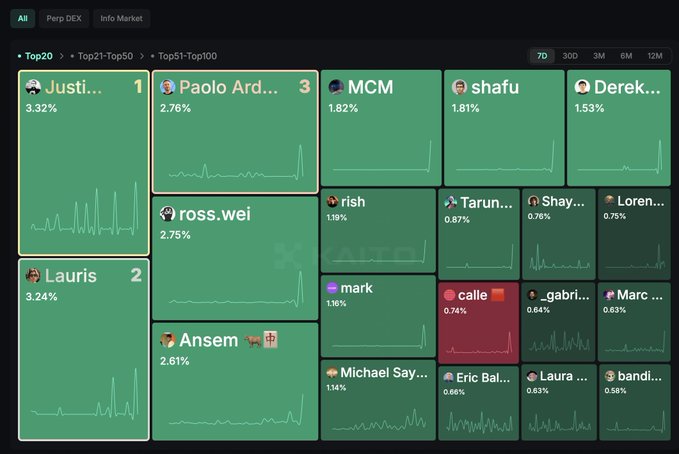Screen dimensions: 679x454
Task: Switch to Perp DEX tab
Action: pos(64,19)
